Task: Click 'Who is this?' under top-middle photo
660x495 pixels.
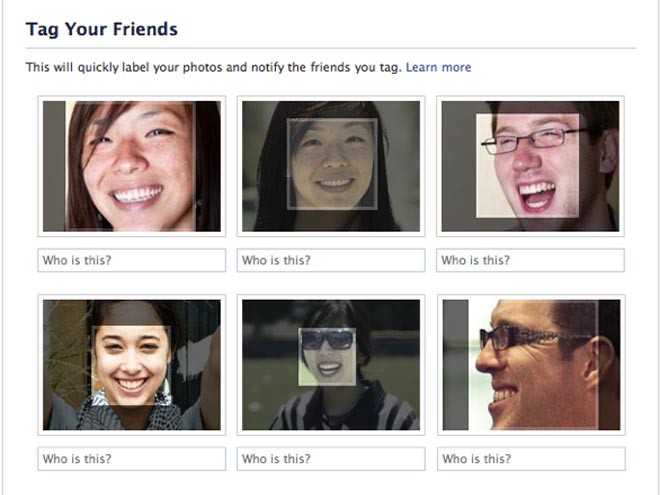Action: (331, 260)
